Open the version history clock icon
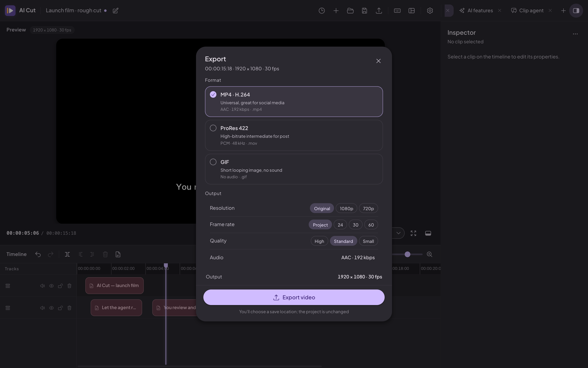Viewport: 588px width, 368px height. [x=321, y=10]
